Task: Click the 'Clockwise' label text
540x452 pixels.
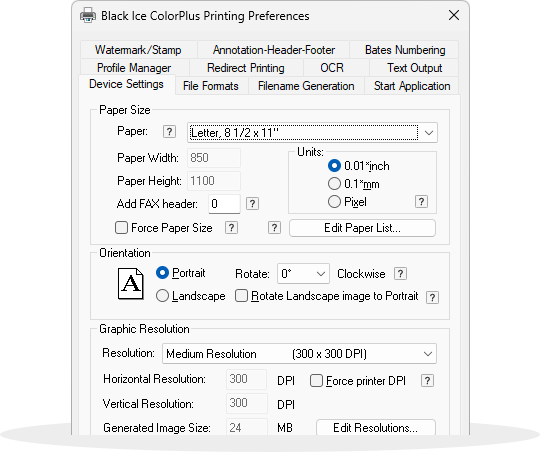Action: pos(361,274)
